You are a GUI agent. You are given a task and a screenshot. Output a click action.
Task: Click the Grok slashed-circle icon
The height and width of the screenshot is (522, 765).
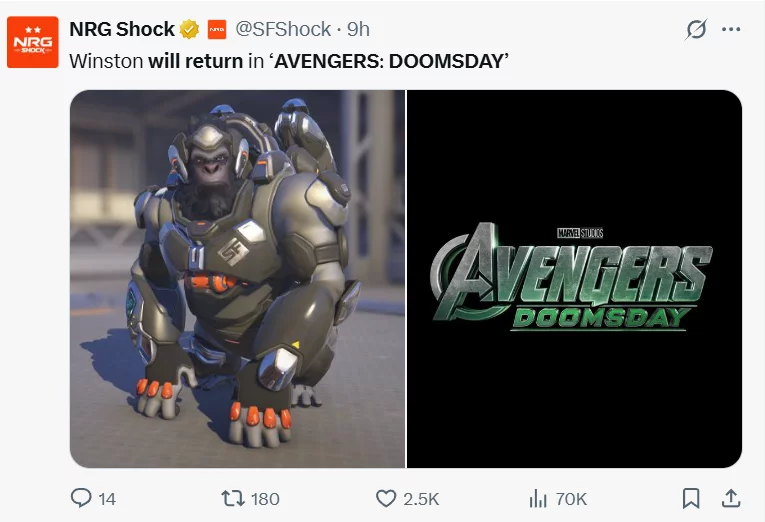pyautogui.click(x=696, y=29)
